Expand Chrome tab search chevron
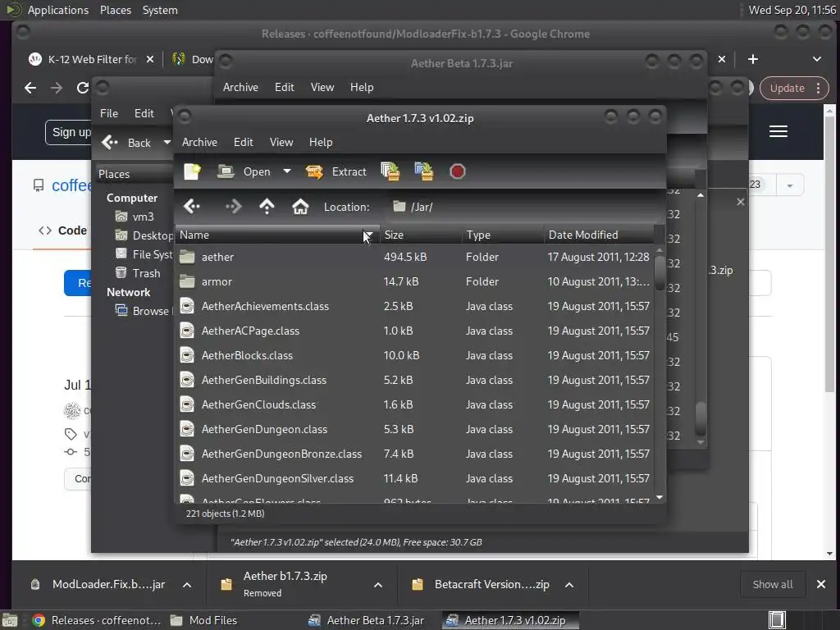840x630 pixels. click(x=816, y=59)
